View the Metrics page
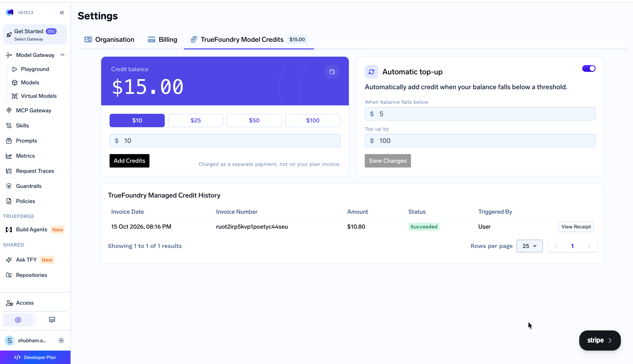 pyautogui.click(x=25, y=156)
